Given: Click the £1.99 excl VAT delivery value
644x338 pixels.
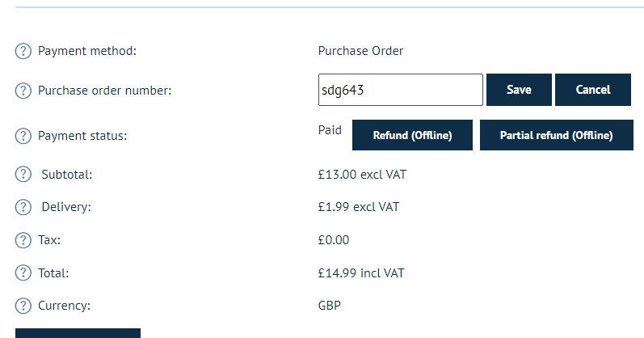Looking at the screenshot, I should [359, 207].
